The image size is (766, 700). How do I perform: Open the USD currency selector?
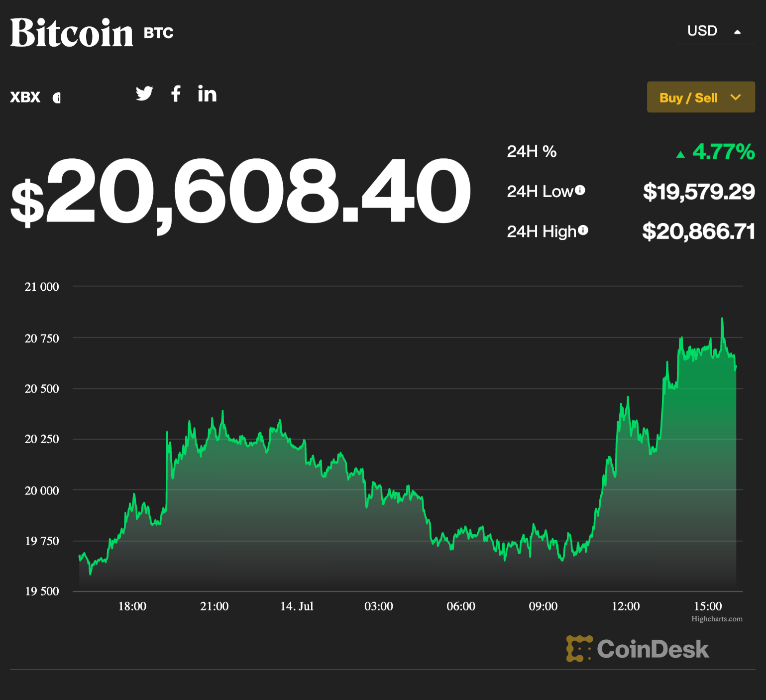click(x=702, y=31)
